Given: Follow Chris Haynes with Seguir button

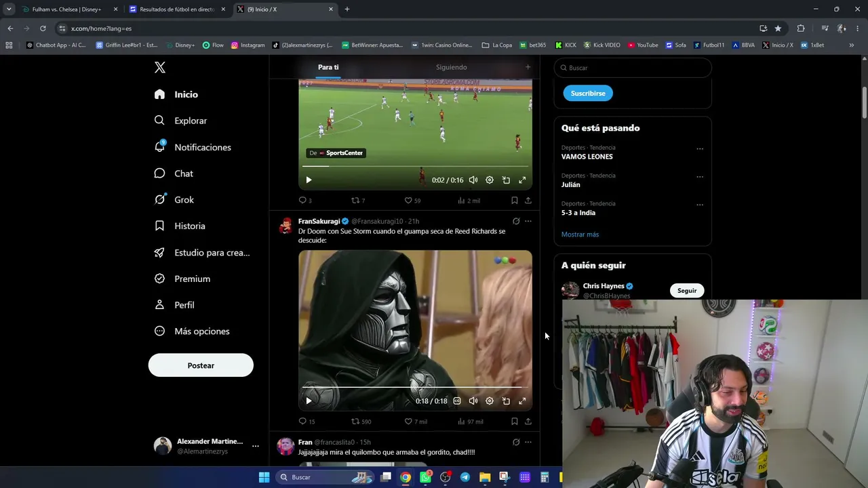Looking at the screenshot, I should (x=687, y=291).
